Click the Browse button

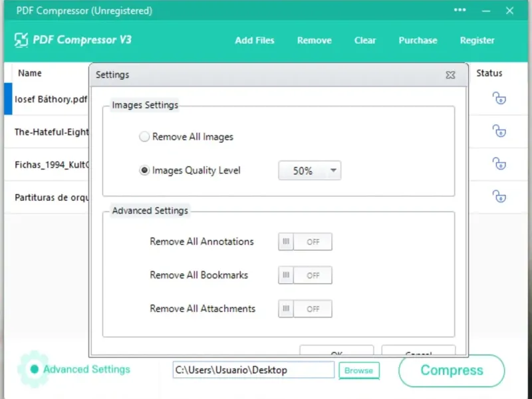(359, 370)
